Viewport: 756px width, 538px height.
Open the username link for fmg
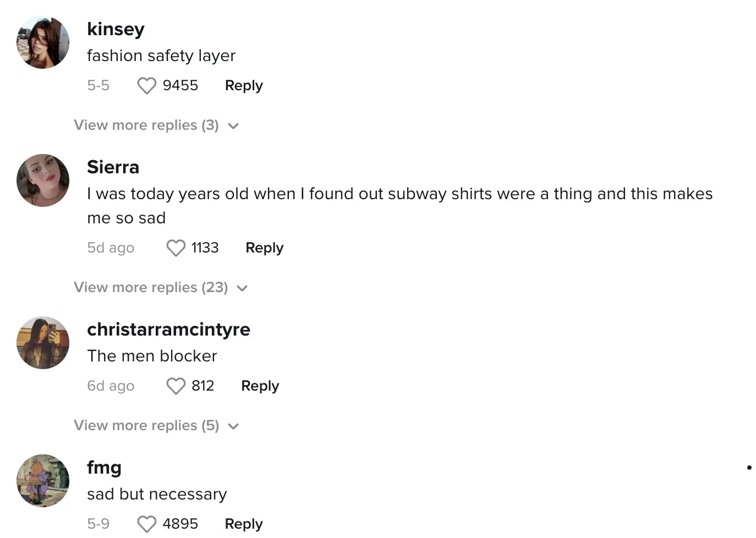[104, 468]
